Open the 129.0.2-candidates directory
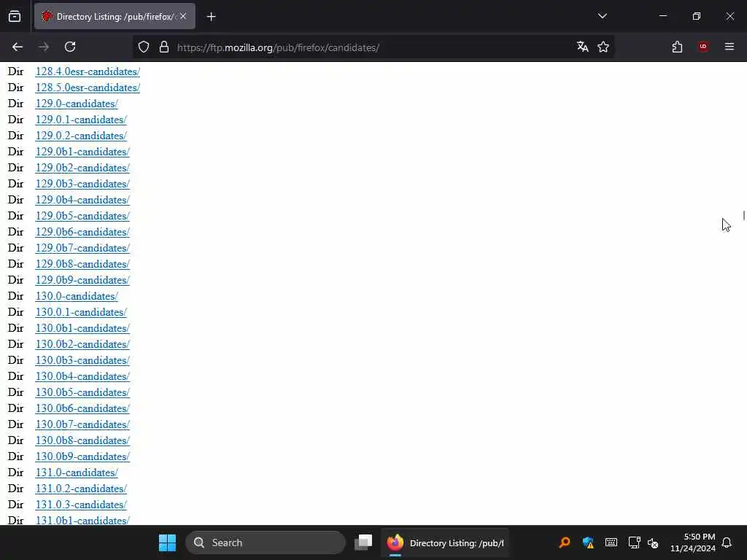Viewport: 747px width, 560px height. tap(81, 136)
